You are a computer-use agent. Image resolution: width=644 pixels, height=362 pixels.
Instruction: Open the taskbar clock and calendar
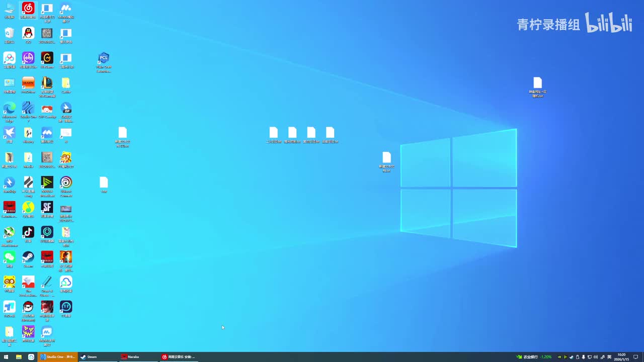pyautogui.click(x=622, y=357)
